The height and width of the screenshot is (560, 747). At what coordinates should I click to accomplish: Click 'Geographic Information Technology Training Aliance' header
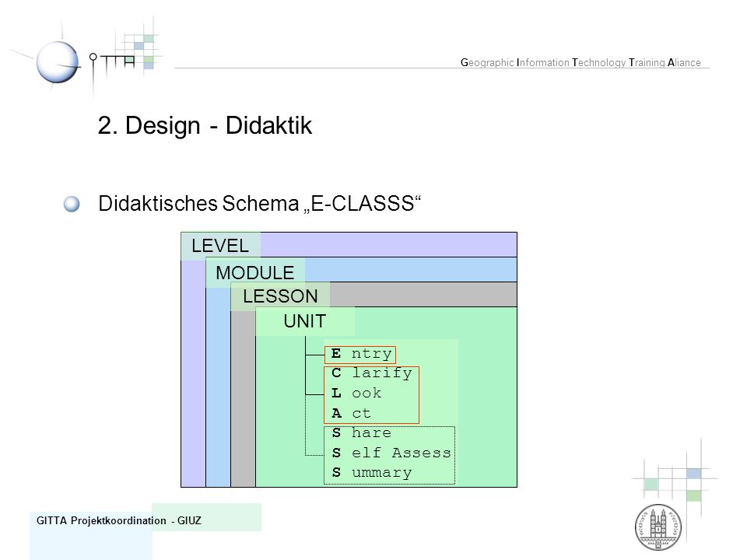pyautogui.click(x=580, y=63)
